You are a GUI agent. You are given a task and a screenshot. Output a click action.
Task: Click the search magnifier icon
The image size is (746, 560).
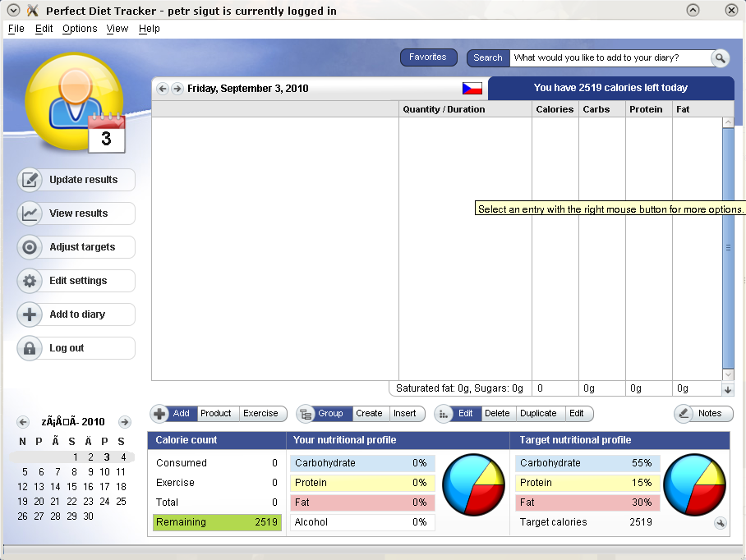pyautogui.click(x=720, y=58)
